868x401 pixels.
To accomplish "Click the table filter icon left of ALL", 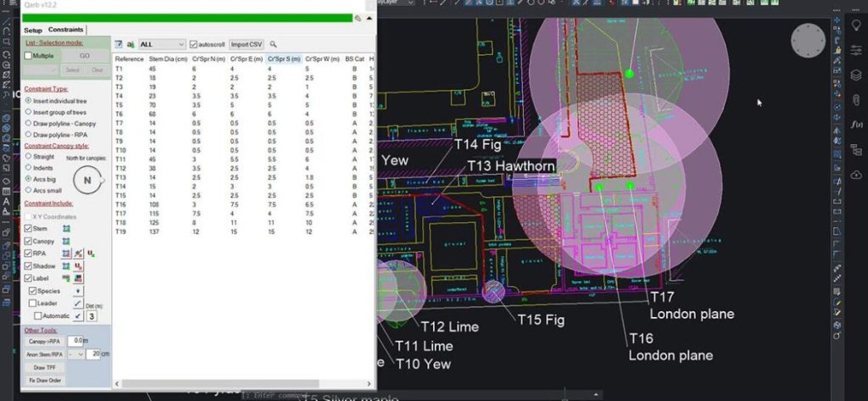I will tap(119, 44).
